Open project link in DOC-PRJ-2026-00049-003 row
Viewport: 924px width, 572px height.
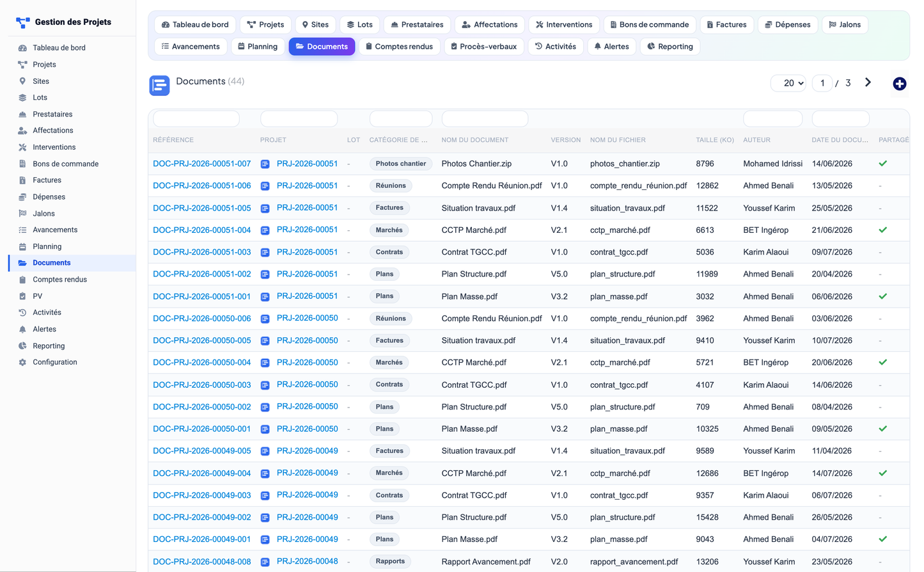pyautogui.click(x=307, y=495)
